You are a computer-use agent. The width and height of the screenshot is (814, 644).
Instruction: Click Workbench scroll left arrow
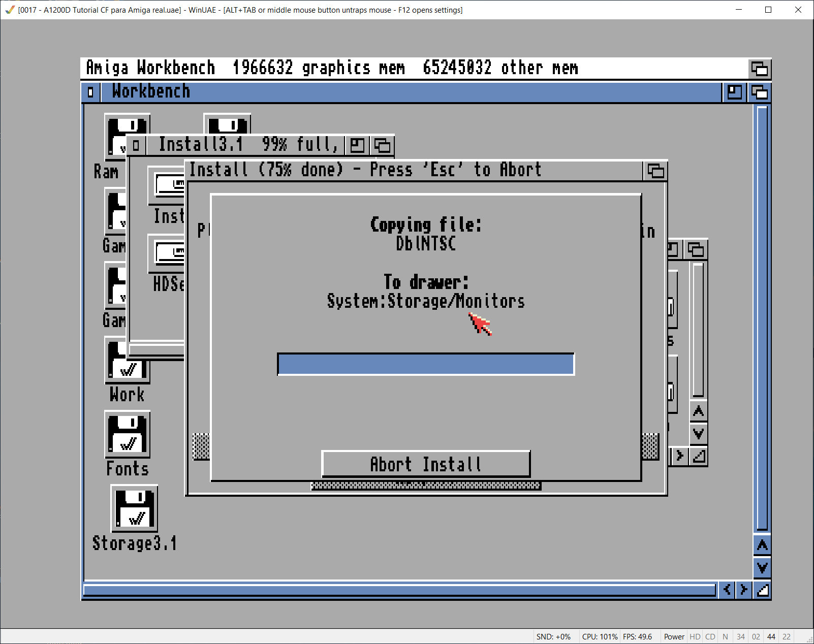point(728,590)
